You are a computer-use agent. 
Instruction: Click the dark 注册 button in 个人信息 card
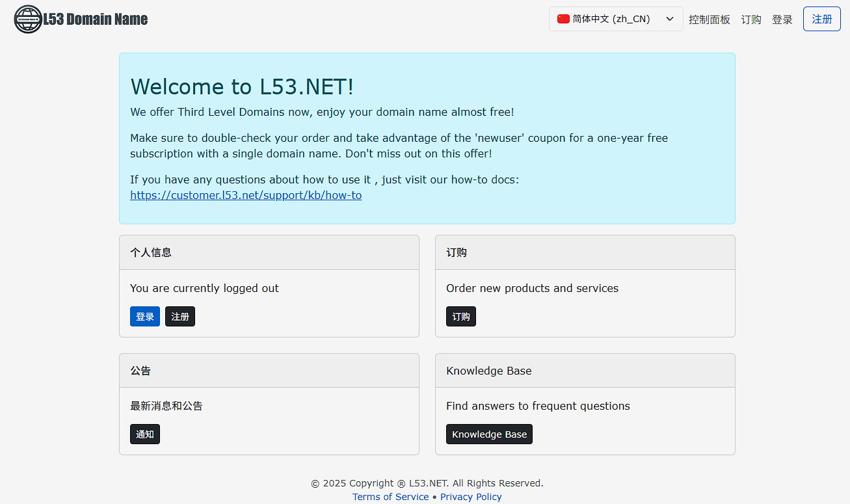(180, 317)
